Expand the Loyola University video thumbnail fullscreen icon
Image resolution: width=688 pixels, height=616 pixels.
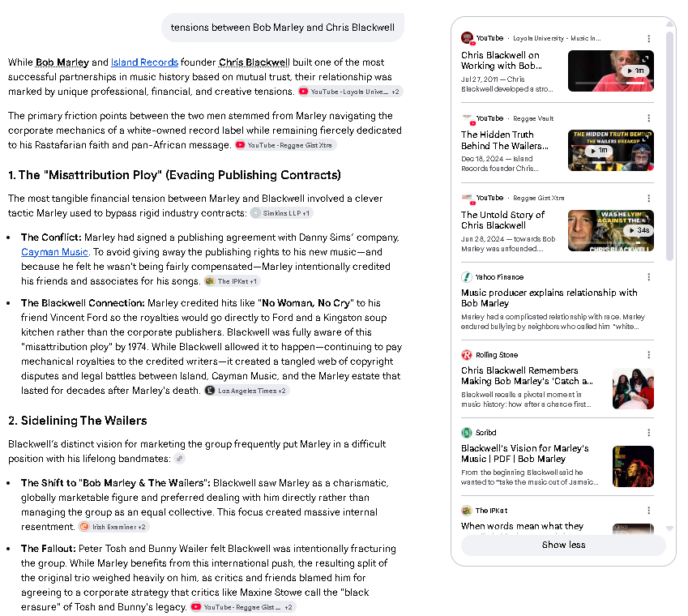click(645, 58)
